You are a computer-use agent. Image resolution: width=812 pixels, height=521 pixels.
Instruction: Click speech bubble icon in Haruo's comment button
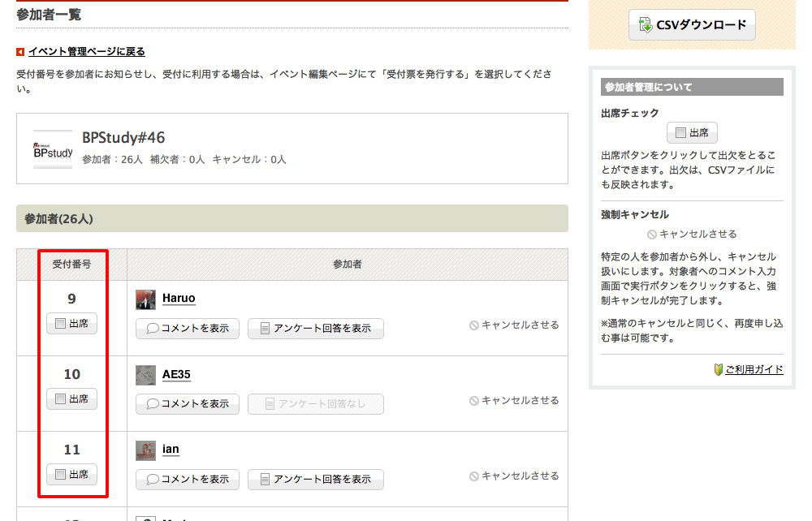tap(153, 329)
